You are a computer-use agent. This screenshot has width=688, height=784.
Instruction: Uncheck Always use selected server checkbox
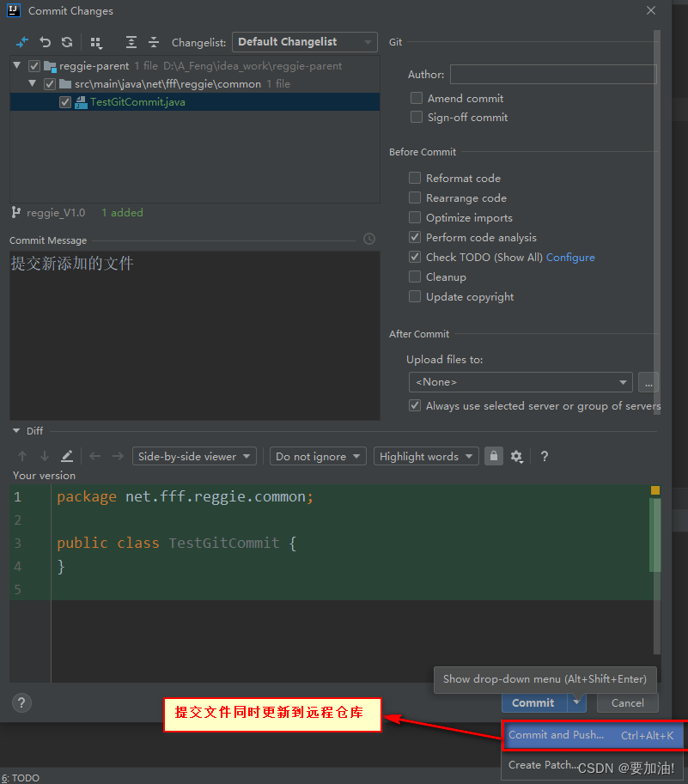[x=415, y=405]
